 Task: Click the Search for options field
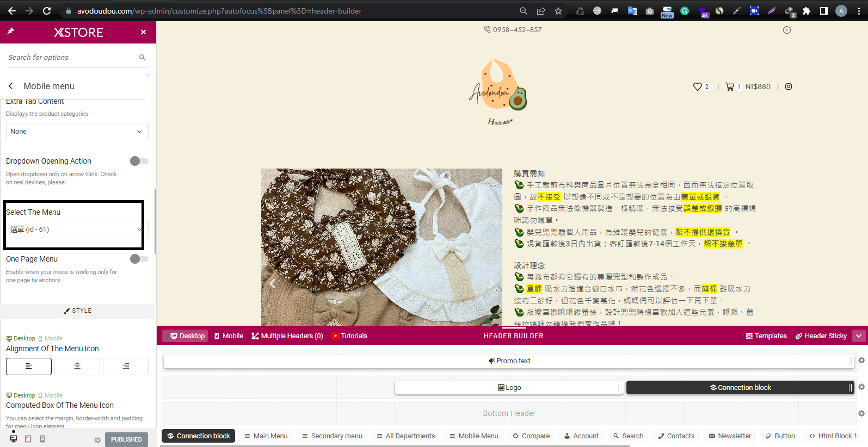(71, 57)
